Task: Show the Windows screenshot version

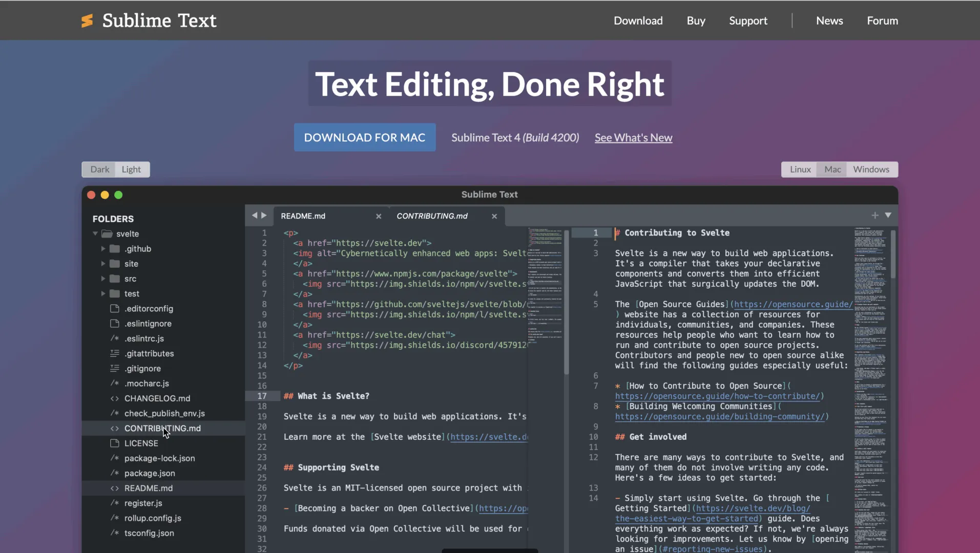Action: pyautogui.click(x=871, y=169)
